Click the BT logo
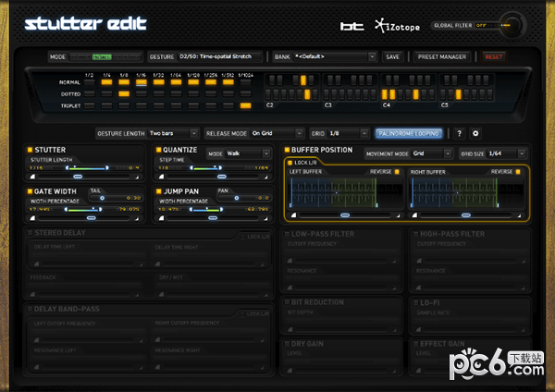 [351, 26]
